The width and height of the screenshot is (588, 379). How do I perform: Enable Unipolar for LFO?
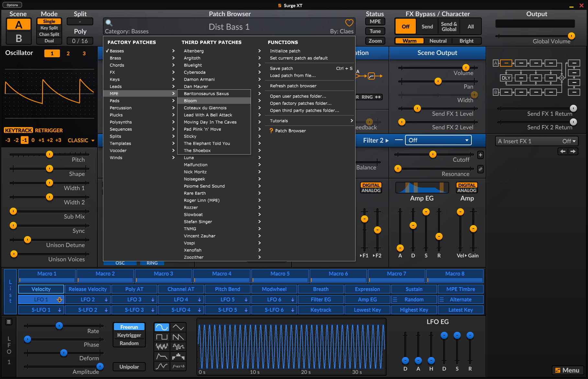(x=129, y=367)
